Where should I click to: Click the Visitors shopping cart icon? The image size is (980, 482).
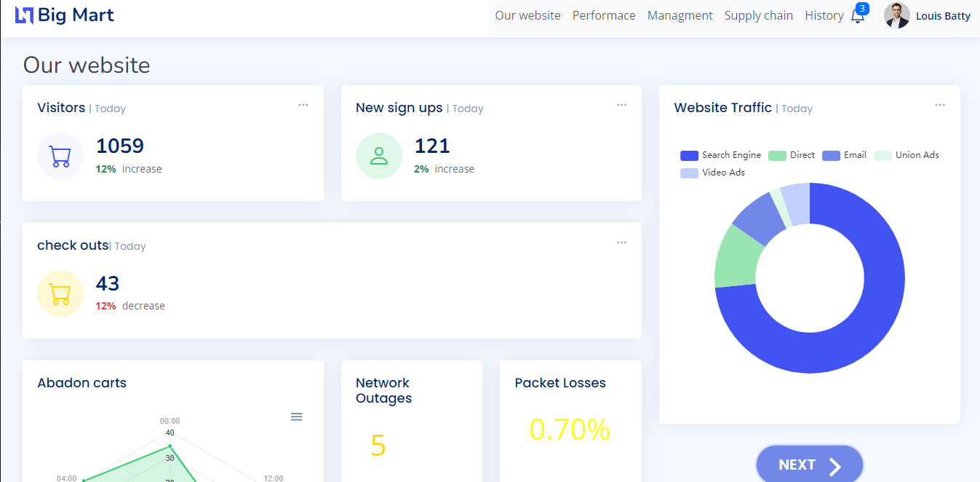click(x=60, y=156)
